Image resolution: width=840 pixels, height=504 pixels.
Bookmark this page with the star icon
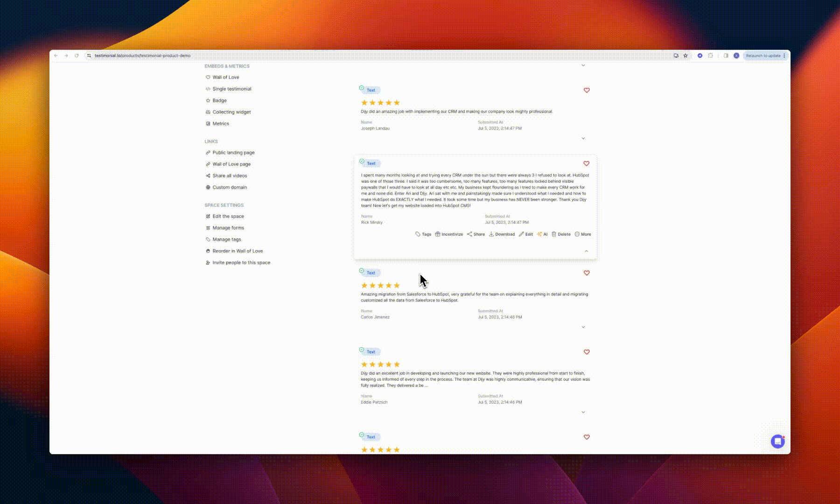pyautogui.click(x=686, y=56)
